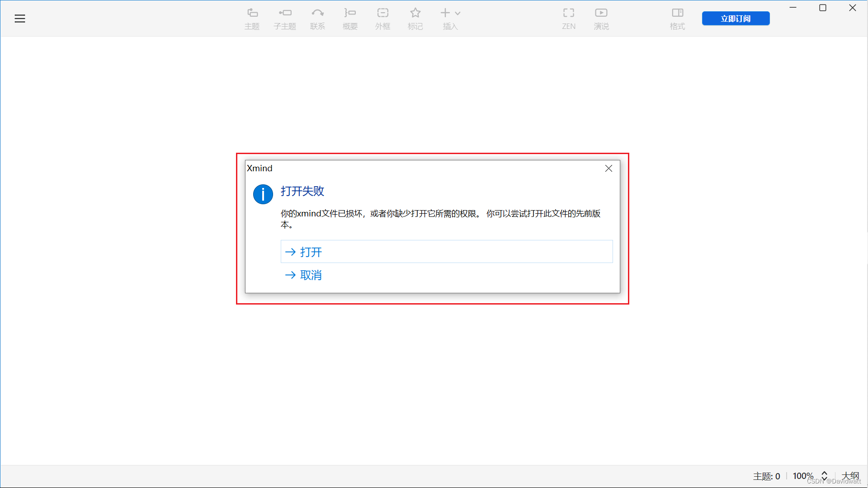Open the hamburger menu

click(x=20, y=19)
